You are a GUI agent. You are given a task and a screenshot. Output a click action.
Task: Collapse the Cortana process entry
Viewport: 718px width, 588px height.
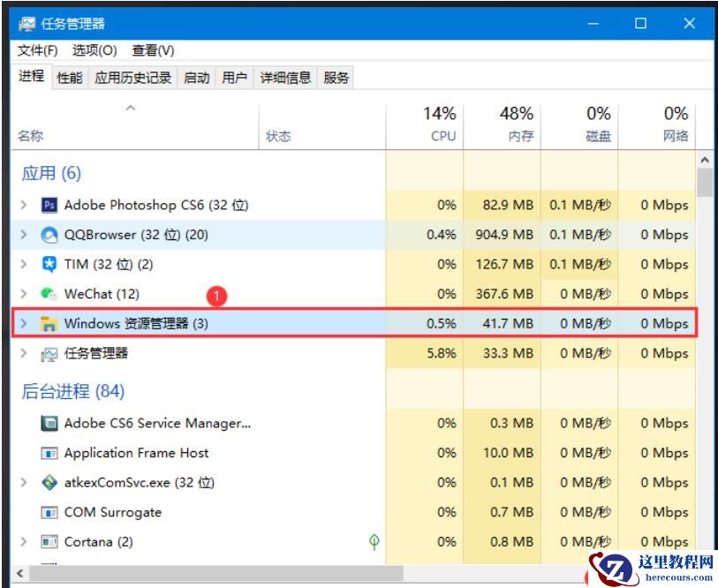click(23, 541)
